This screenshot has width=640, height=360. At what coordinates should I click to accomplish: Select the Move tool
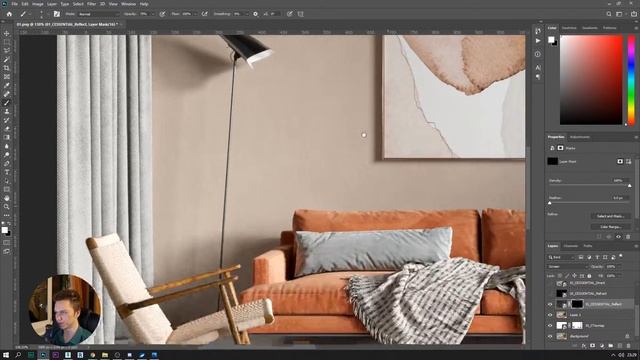[x=7, y=33]
